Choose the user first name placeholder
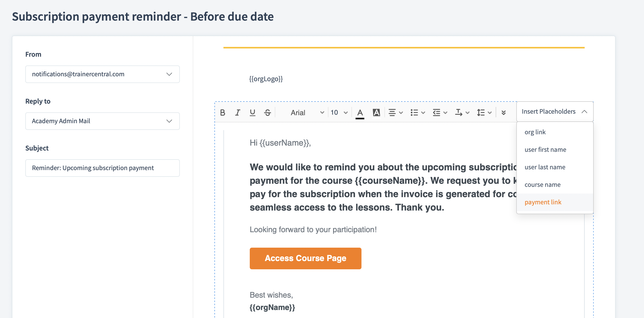This screenshot has width=644, height=318. [545, 150]
